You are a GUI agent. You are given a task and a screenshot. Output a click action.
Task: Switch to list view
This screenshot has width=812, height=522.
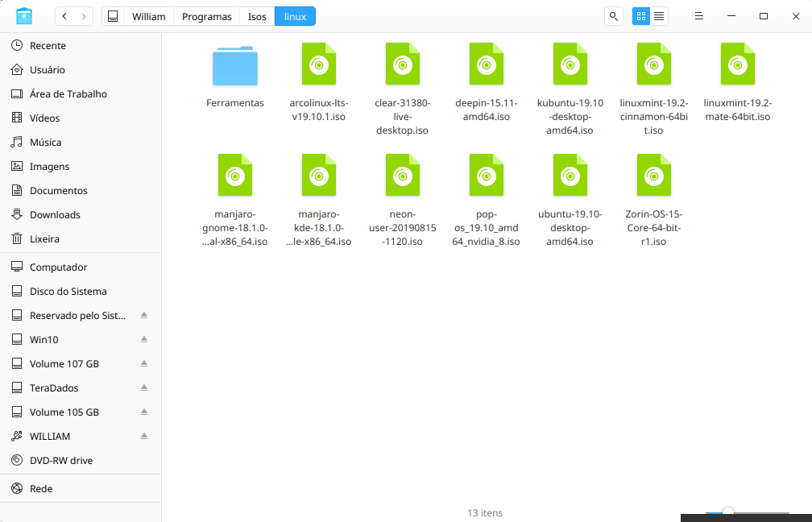(659, 17)
